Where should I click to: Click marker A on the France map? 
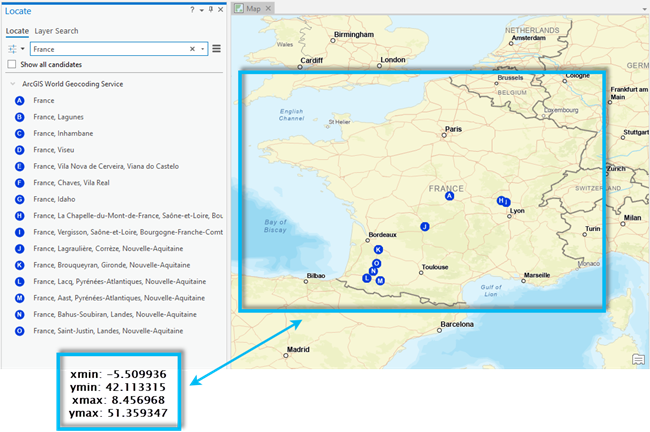tap(449, 197)
